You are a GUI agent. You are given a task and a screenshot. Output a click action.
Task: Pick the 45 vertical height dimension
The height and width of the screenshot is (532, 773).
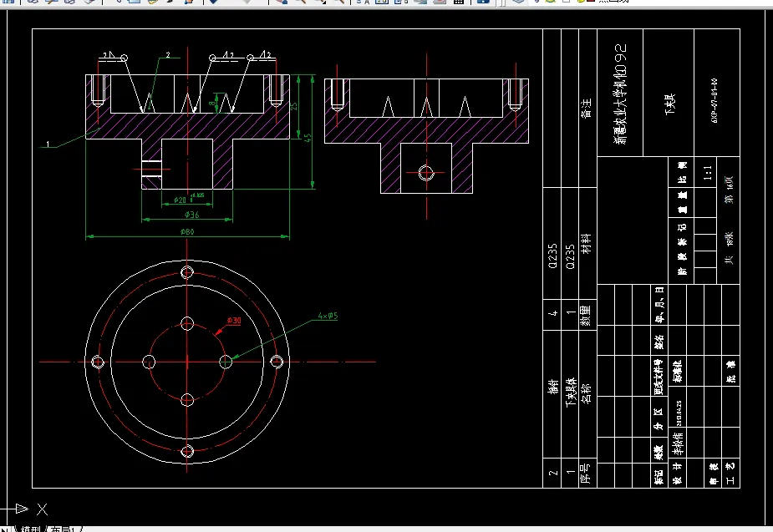pyautogui.click(x=308, y=138)
